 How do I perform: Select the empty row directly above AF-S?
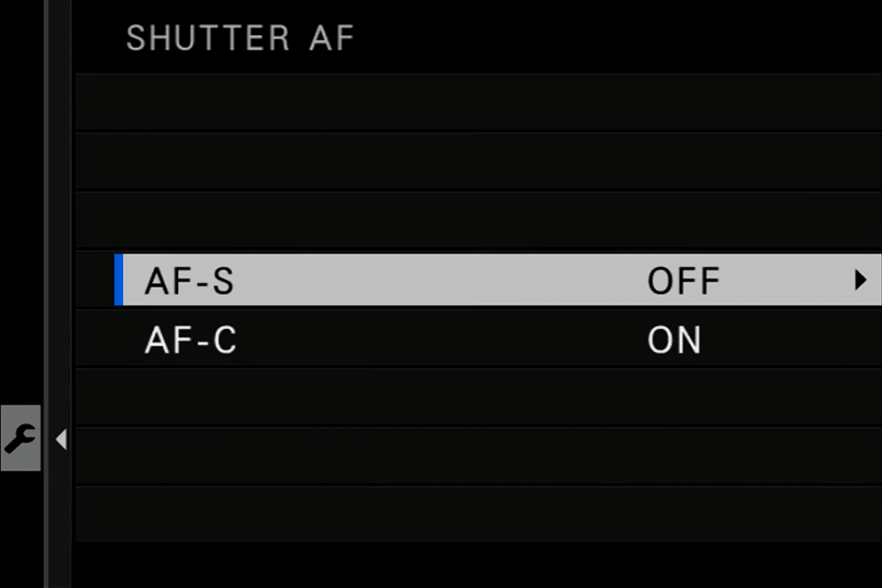478,220
